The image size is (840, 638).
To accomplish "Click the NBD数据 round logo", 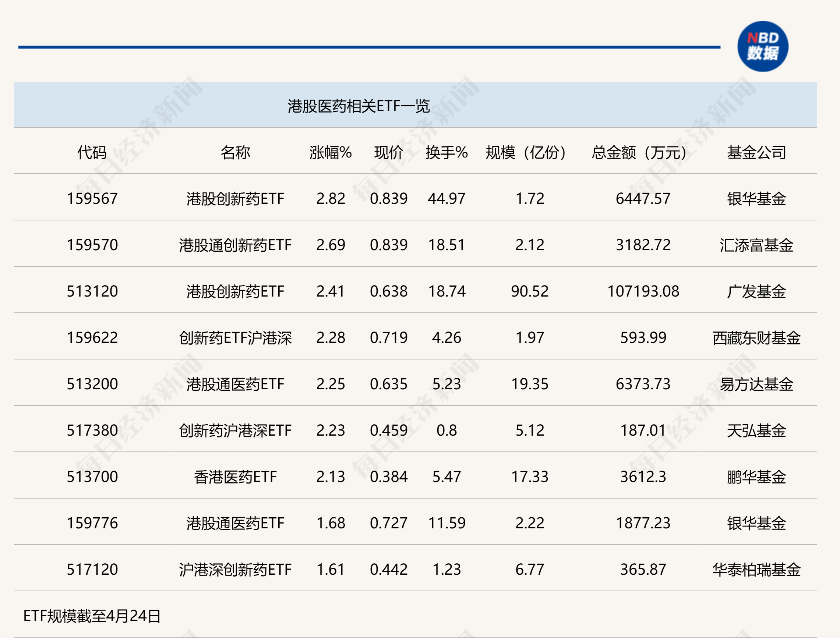I will click(x=762, y=46).
